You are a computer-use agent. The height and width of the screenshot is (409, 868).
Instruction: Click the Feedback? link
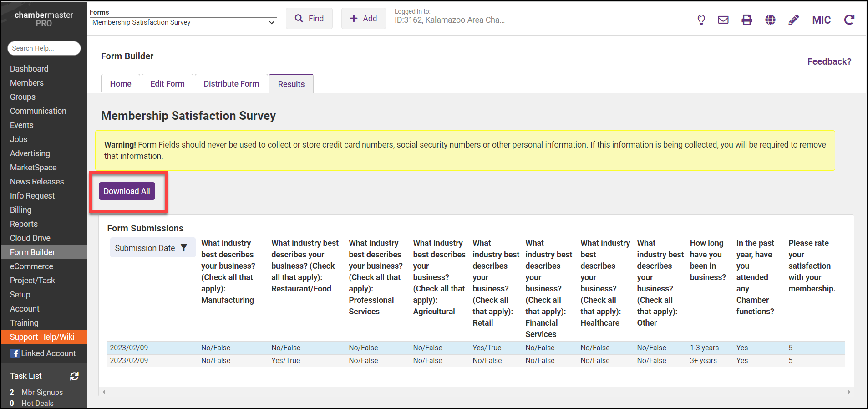click(x=829, y=61)
